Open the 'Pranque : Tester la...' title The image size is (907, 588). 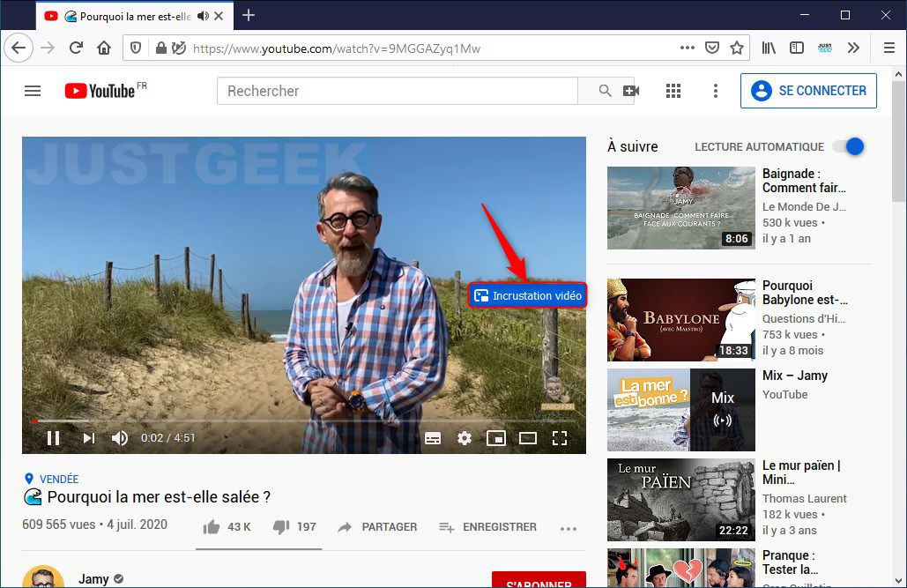790,562
